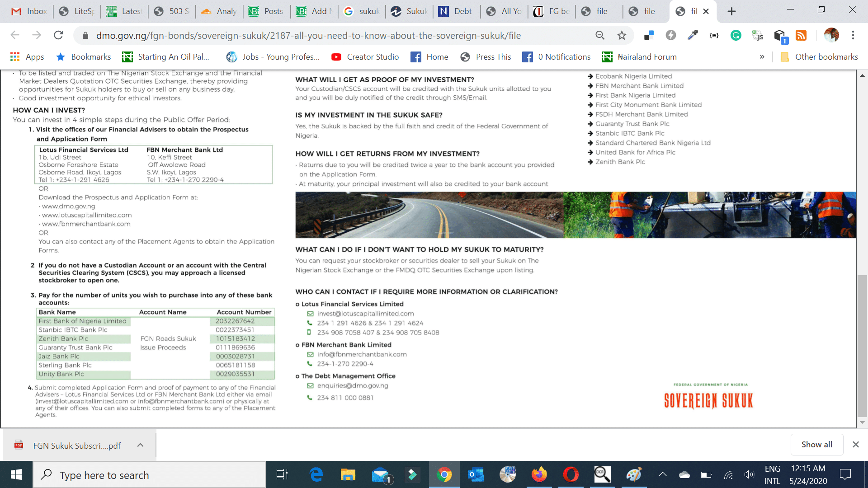This screenshot has height=488, width=868.
Task: Click the www.lotuscapitallimited.com text
Action: tap(87, 215)
